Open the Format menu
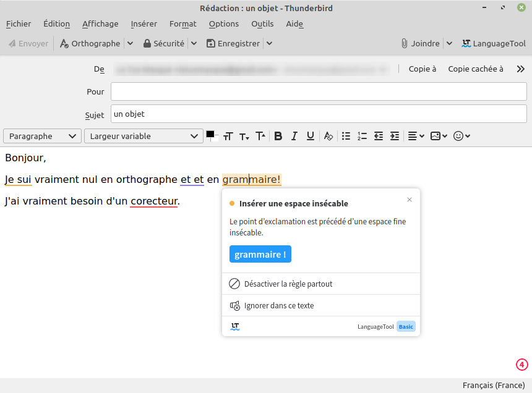 183,23
